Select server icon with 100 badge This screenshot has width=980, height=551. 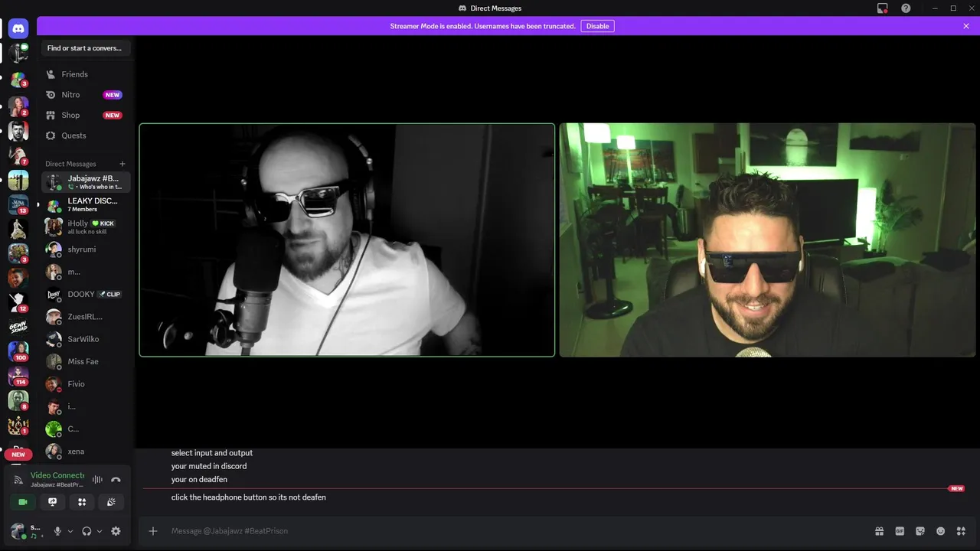click(18, 351)
